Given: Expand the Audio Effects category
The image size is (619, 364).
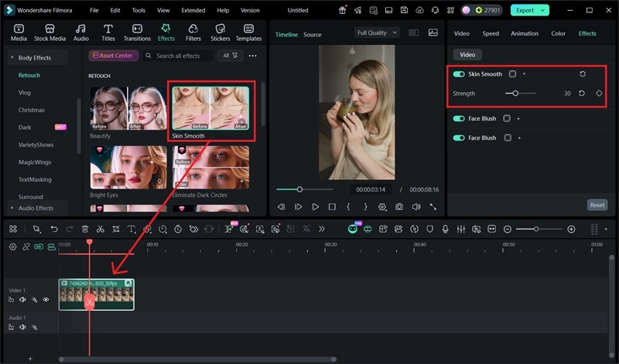Looking at the screenshot, I should click(35, 208).
